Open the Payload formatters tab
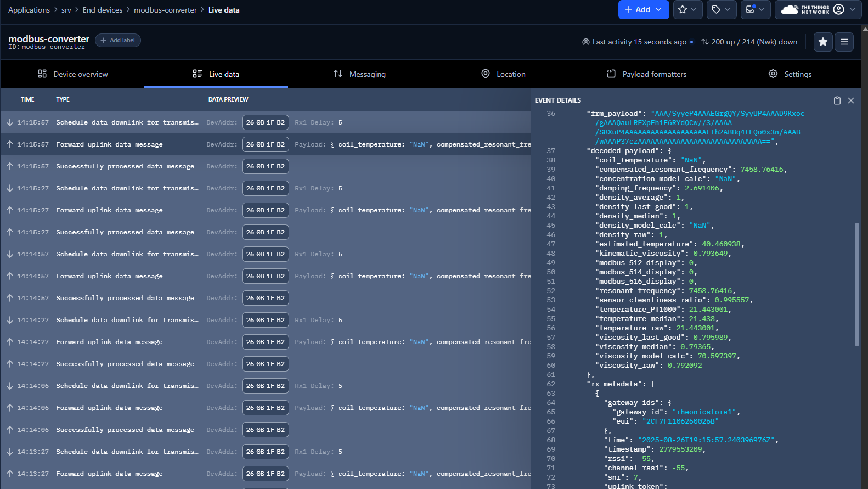 [x=646, y=74]
